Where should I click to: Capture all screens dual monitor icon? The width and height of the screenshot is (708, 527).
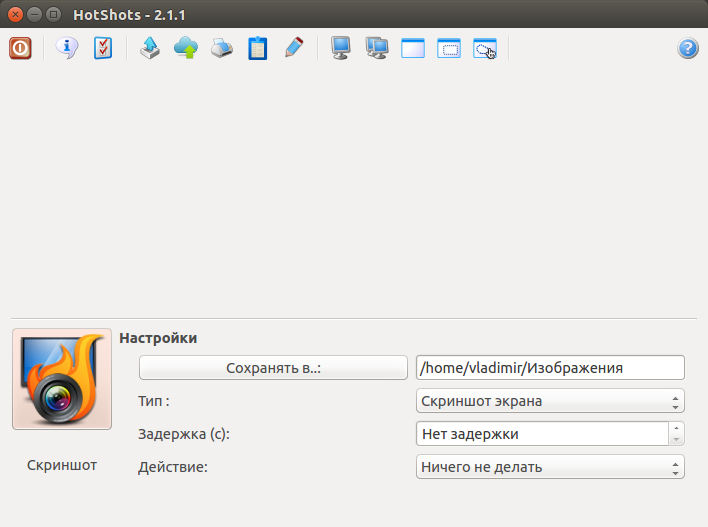click(377, 48)
